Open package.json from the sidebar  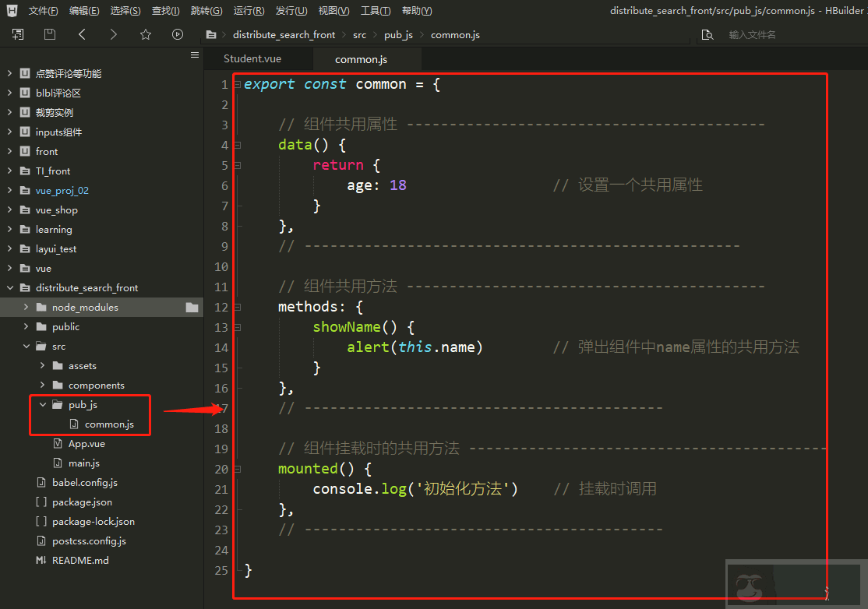(82, 502)
